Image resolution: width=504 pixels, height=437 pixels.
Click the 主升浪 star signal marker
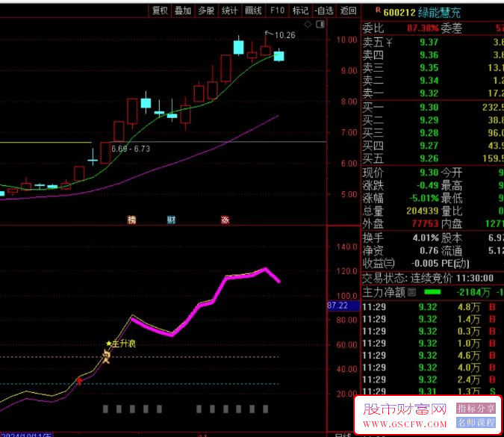click(x=121, y=344)
